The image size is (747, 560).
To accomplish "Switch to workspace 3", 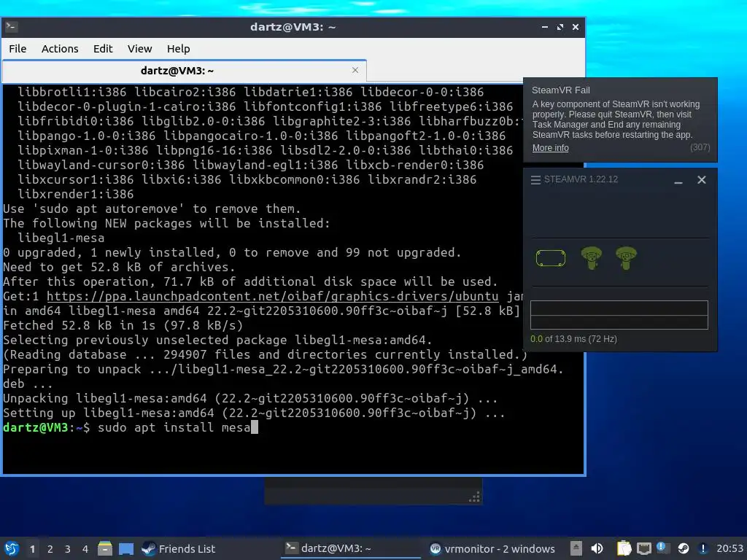I will [x=68, y=549].
